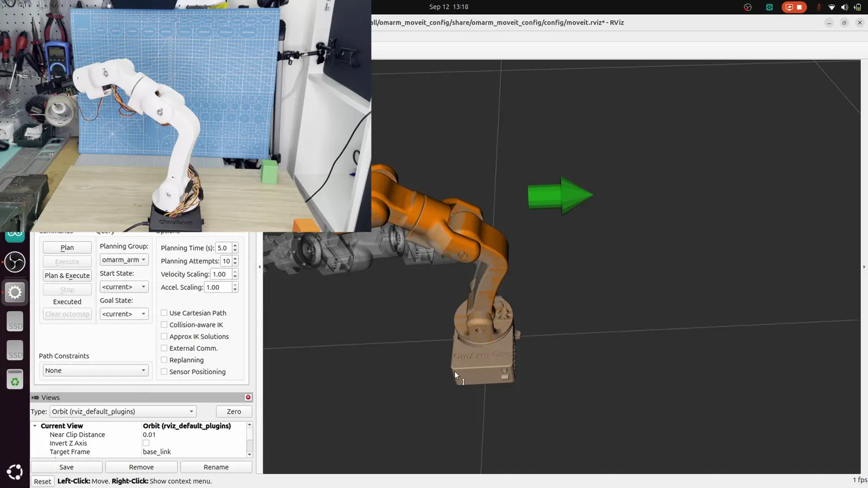This screenshot has width=868, height=488.
Task: Open Planning Group omarm_arm dropdown
Action: point(124,260)
